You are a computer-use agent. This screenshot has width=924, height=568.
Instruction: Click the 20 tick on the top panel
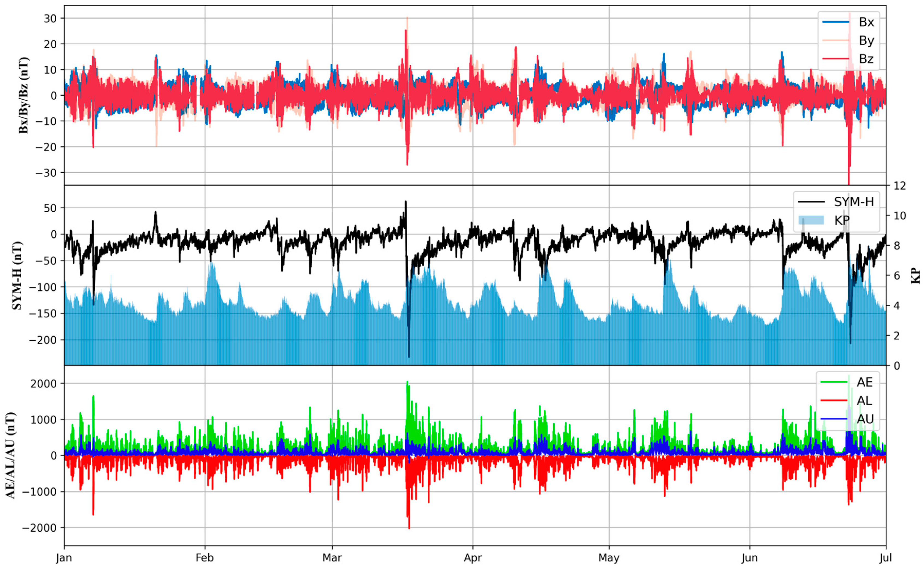pyautogui.click(x=50, y=44)
